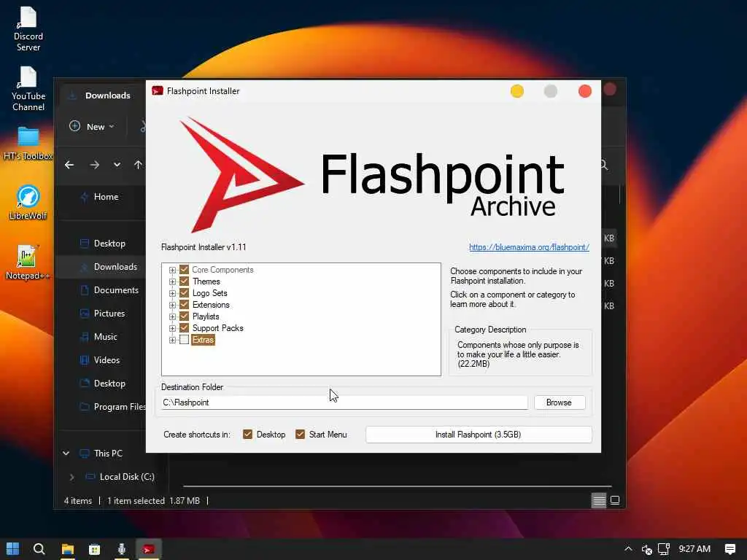Go up one folder in File Explorer
Image resolution: width=747 pixels, height=560 pixels.
point(138,165)
